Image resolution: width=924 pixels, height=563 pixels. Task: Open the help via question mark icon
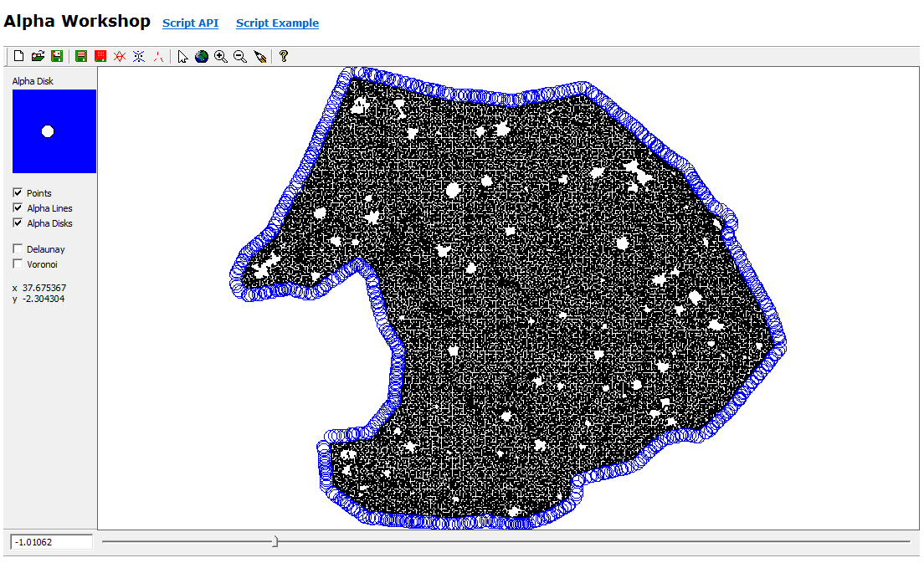point(283,56)
